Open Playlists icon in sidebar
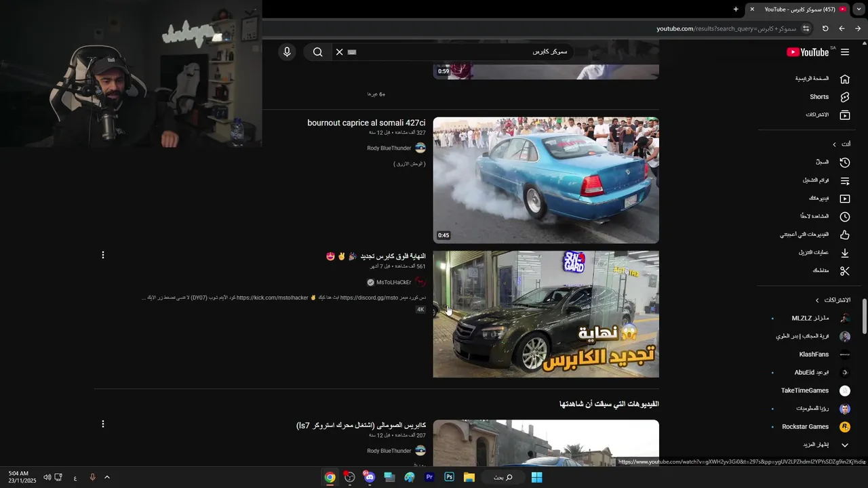This screenshot has width=868, height=488. (844, 181)
